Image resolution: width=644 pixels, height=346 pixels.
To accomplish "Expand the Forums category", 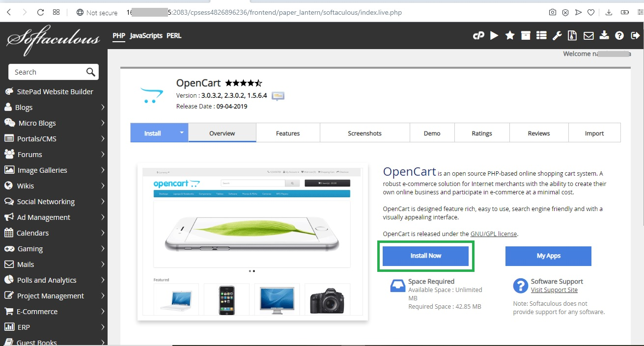I will (x=103, y=154).
